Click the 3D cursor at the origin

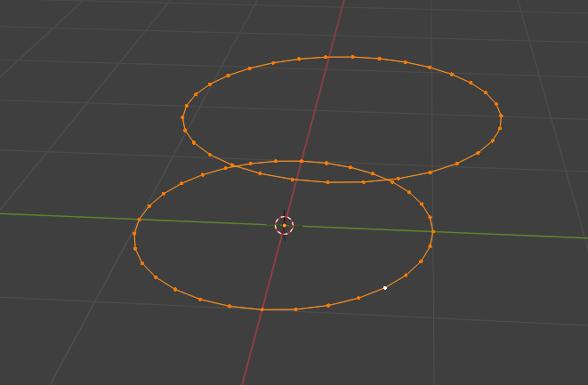coord(285,225)
